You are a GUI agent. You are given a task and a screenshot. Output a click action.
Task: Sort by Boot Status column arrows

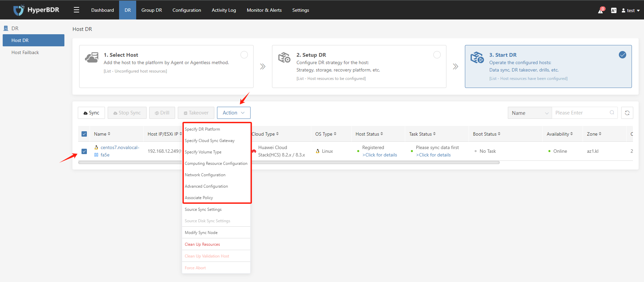point(499,134)
